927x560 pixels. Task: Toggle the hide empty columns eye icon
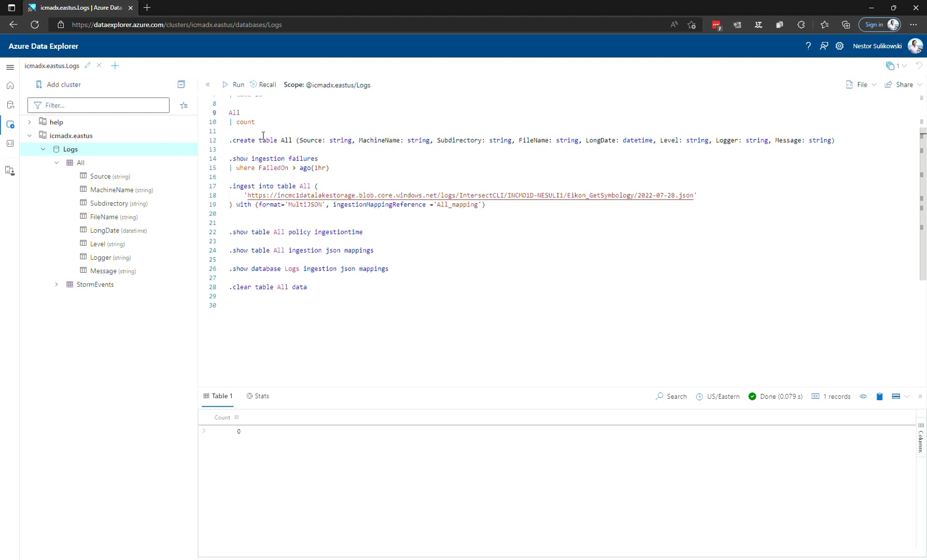pyautogui.click(x=863, y=397)
